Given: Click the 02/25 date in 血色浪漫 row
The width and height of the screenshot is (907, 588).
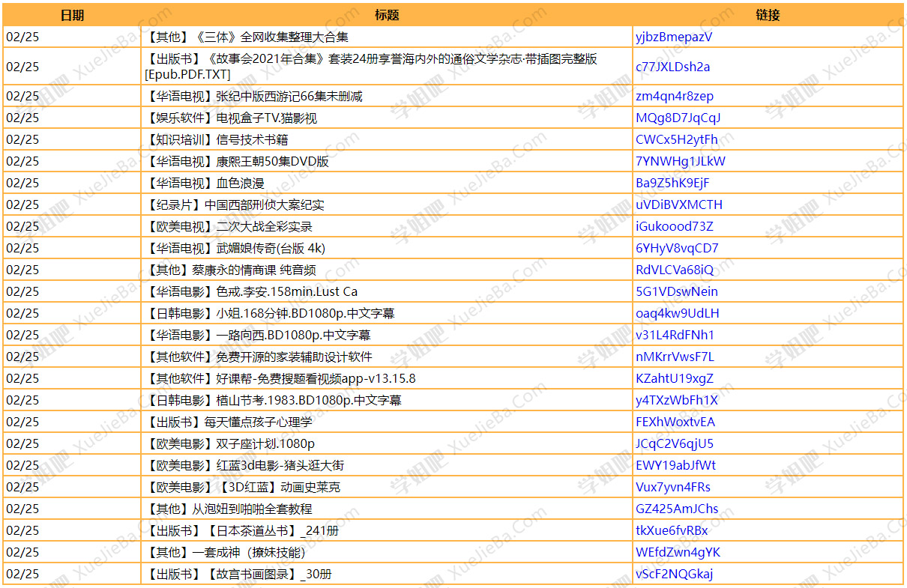Looking at the screenshot, I should click(x=22, y=183).
